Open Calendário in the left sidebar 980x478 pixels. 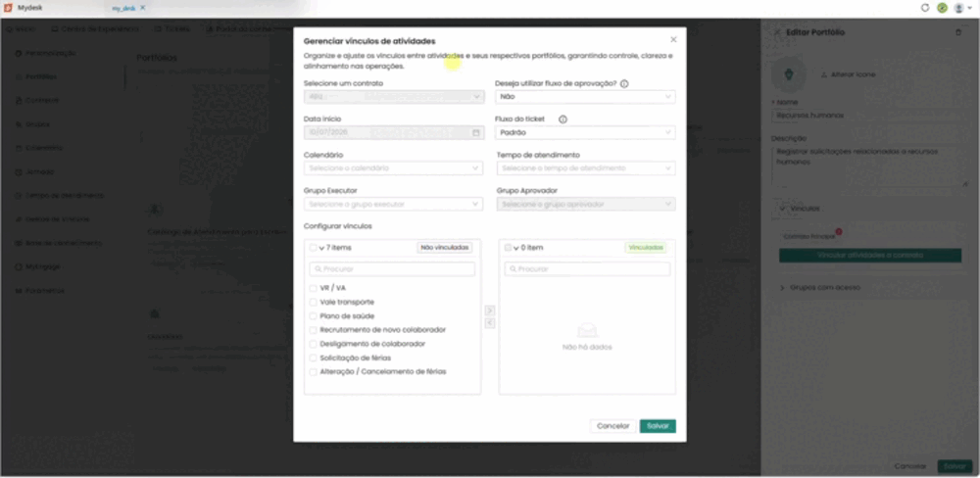click(39, 148)
